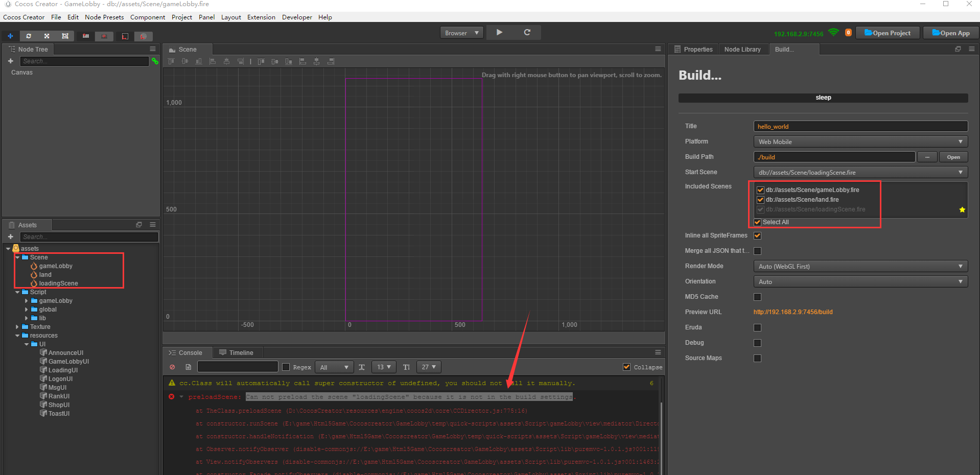980x475 pixels.
Task: Click the refresh preview button
Action: [x=527, y=33]
